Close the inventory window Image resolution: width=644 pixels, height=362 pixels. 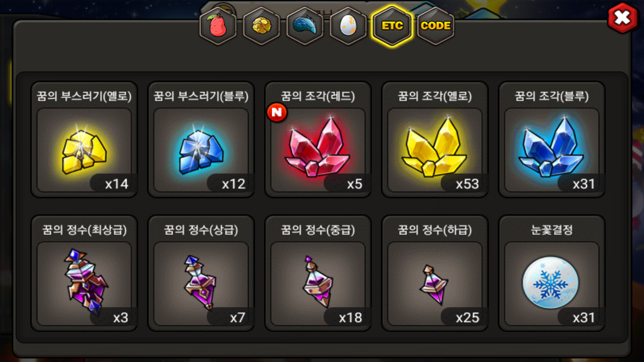(623, 18)
